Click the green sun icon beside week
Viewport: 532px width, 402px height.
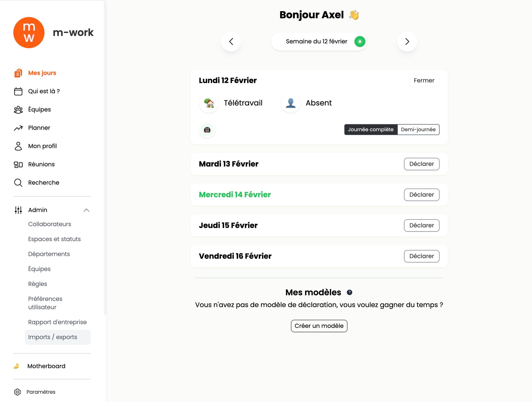[x=360, y=42]
